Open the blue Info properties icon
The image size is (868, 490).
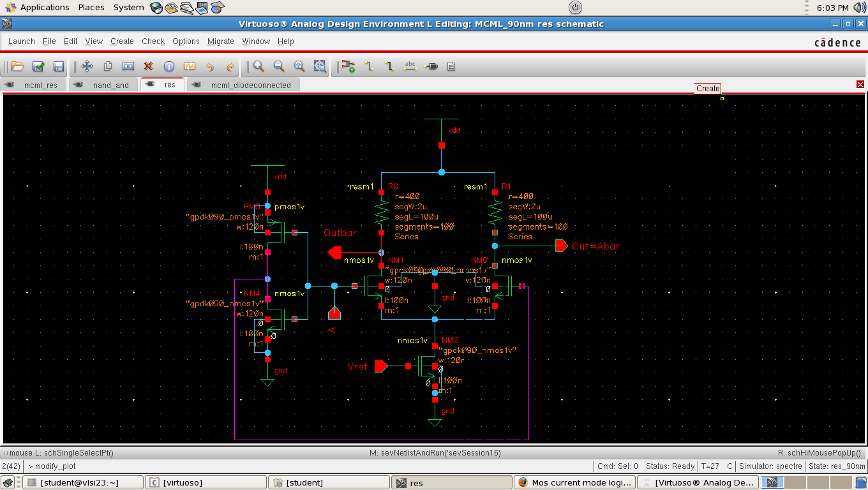point(169,66)
